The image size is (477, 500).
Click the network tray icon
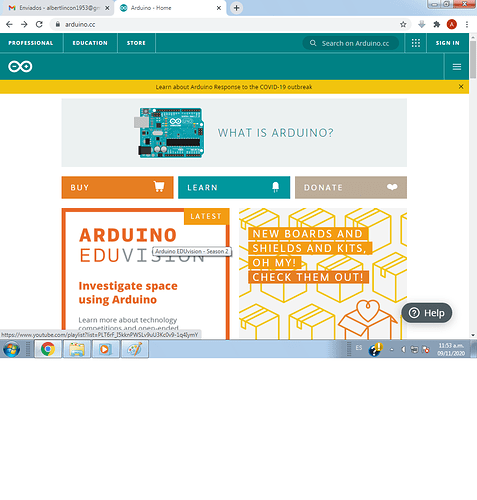click(414, 349)
